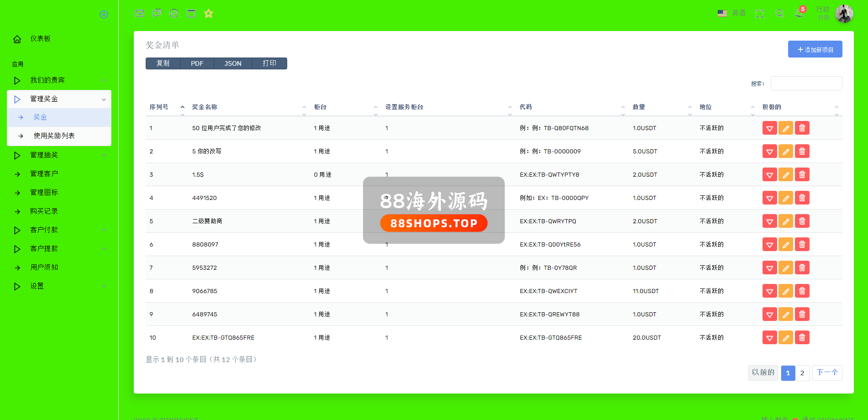Toggle status of row 3 with red triangle button
Screen dimensions: 868x420
click(x=769, y=175)
